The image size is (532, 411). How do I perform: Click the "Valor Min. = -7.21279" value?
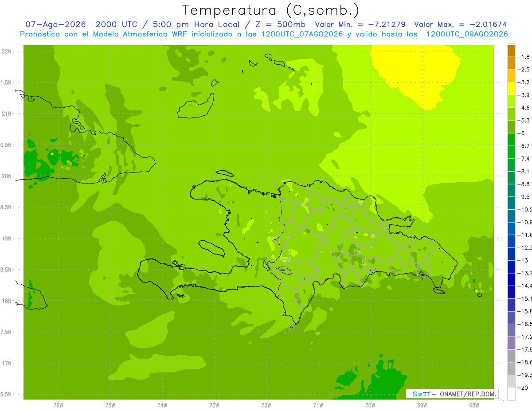pos(360,24)
